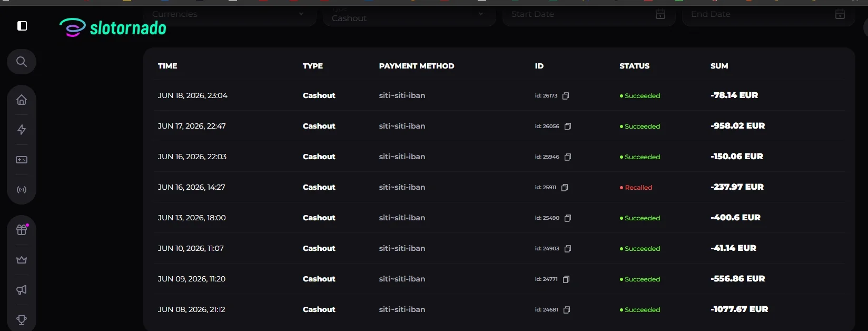Image resolution: width=868 pixels, height=331 pixels.
Task: Open the Start Date calendar picker
Action: click(x=660, y=14)
